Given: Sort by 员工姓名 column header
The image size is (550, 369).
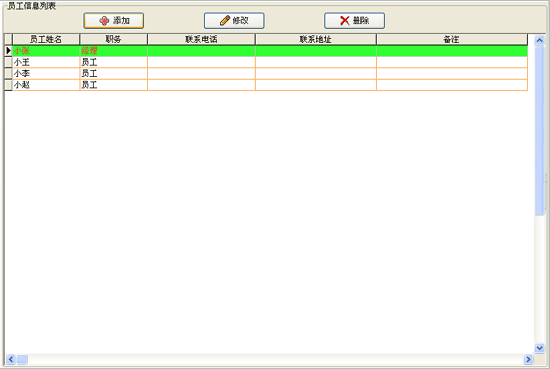Looking at the screenshot, I should [x=46, y=39].
